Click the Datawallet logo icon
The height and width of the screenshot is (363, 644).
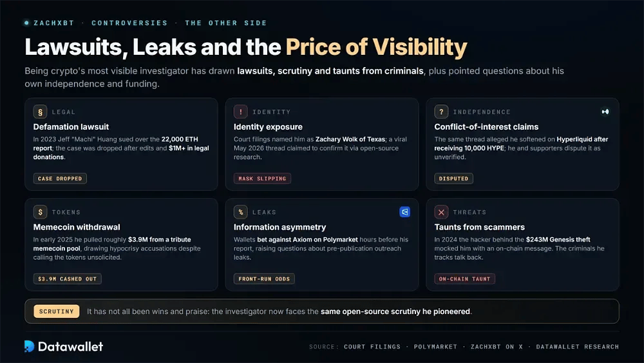(29, 346)
